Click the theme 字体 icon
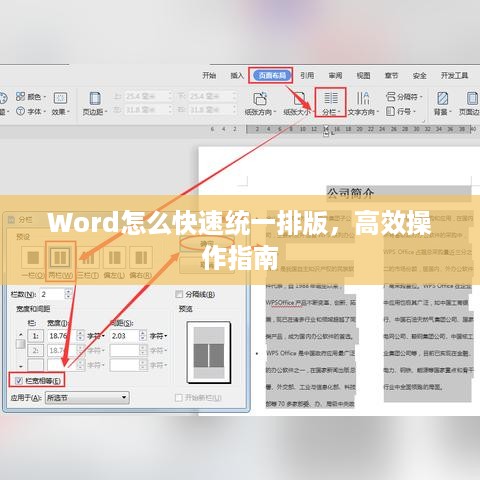Image resolution: width=480 pixels, height=480 pixels. tap(20, 111)
